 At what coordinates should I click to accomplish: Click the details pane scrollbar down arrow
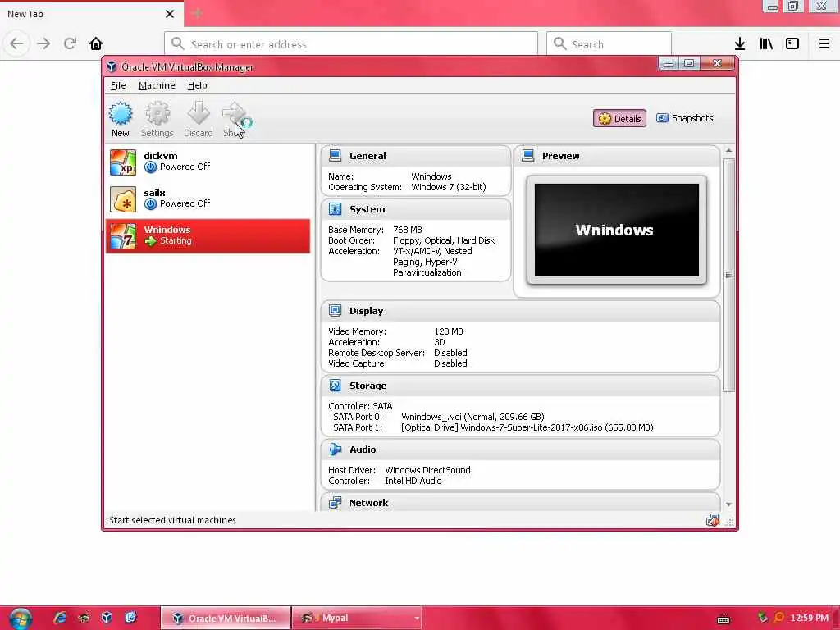pos(728,504)
